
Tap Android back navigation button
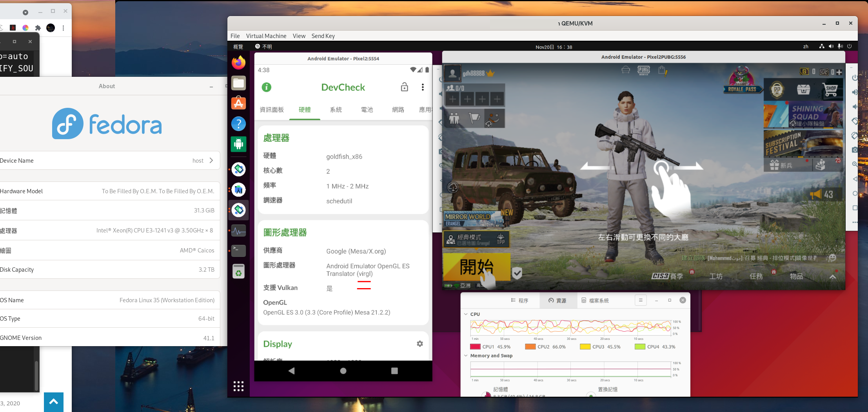pos(291,371)
